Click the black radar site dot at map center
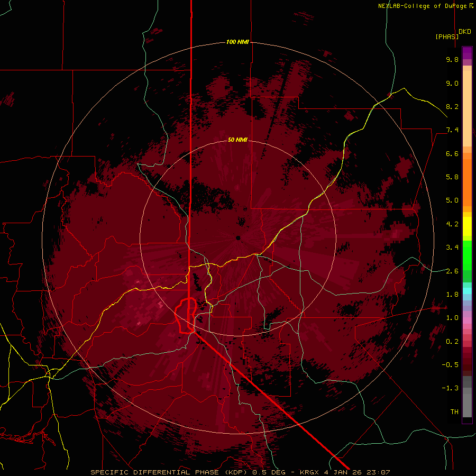The width and height of the screenshot is (476, 476). pyautogui.click(x=238, y=237)
